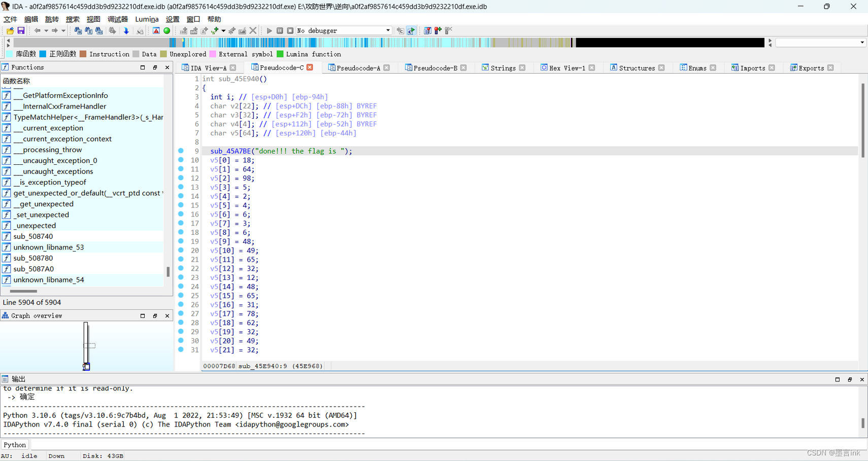Viewport: 868px width, 461px height.
Task: Click the Pause process icon
Action: click(280, 30)
